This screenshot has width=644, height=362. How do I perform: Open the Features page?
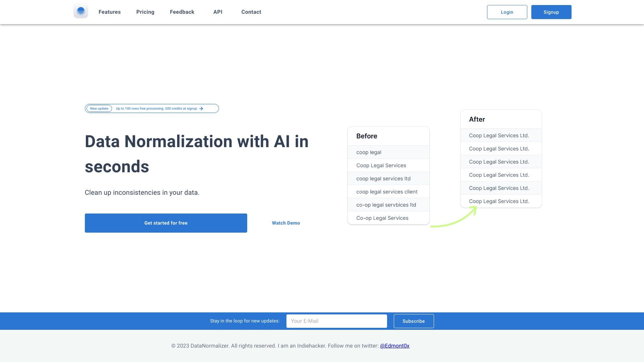(109, 12)
